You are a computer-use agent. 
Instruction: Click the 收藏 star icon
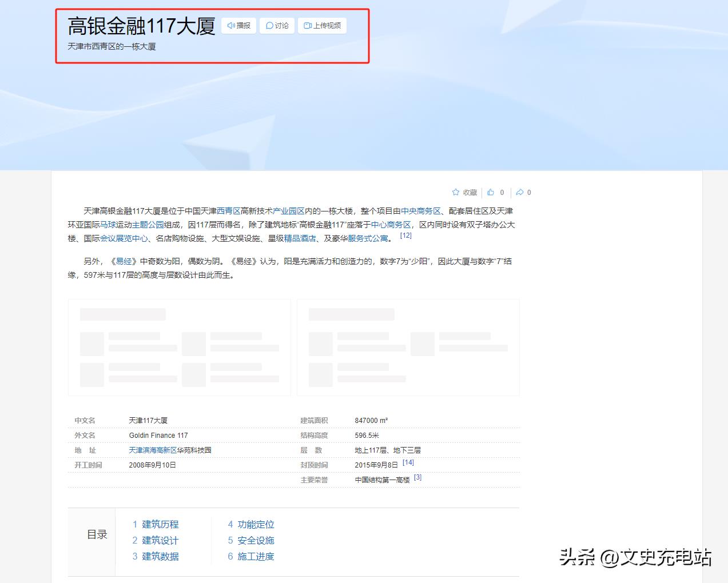pos(456,193)
